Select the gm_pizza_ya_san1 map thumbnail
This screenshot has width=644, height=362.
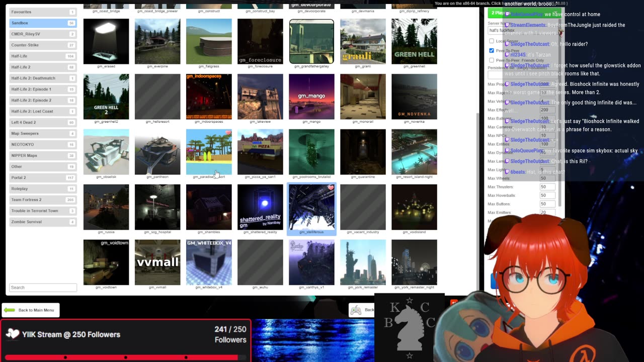coord(260,152)
